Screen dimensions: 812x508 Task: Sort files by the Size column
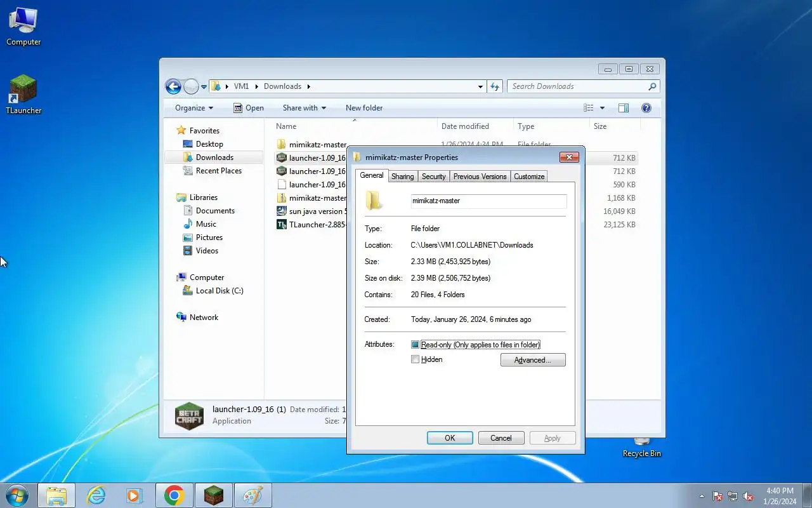pos(615,126)
